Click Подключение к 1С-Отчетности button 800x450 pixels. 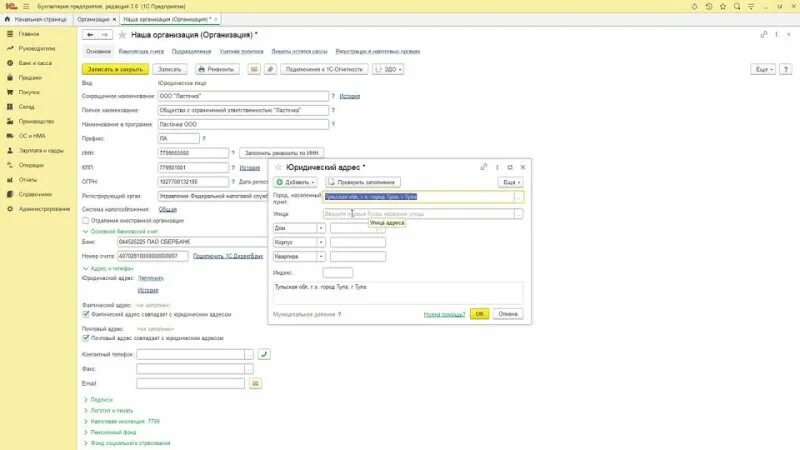coord(324,69)
